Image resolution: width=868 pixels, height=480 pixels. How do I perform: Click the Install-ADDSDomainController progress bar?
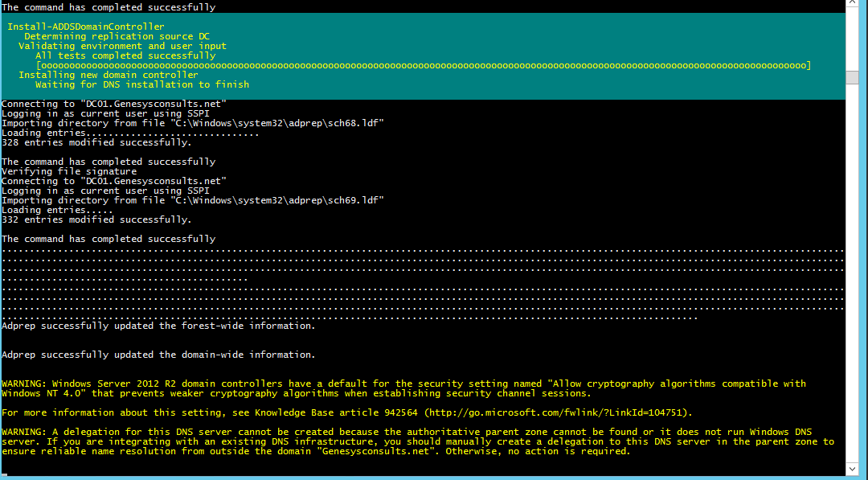click(x=423, y=65)
